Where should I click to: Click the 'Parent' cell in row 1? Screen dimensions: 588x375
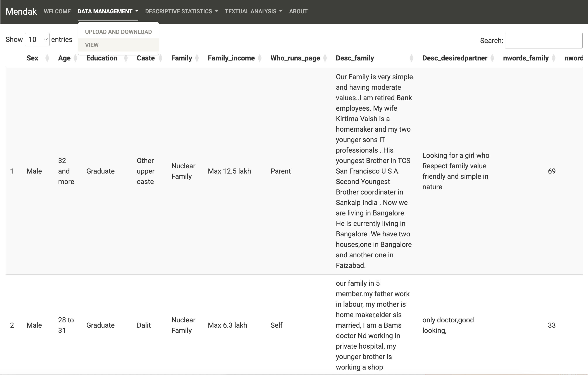pos(280,171)
